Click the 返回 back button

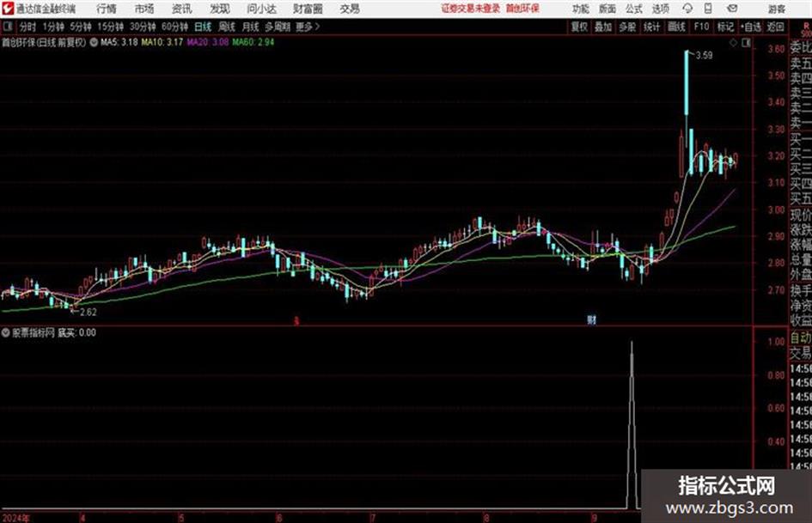(x=775, y=27)
